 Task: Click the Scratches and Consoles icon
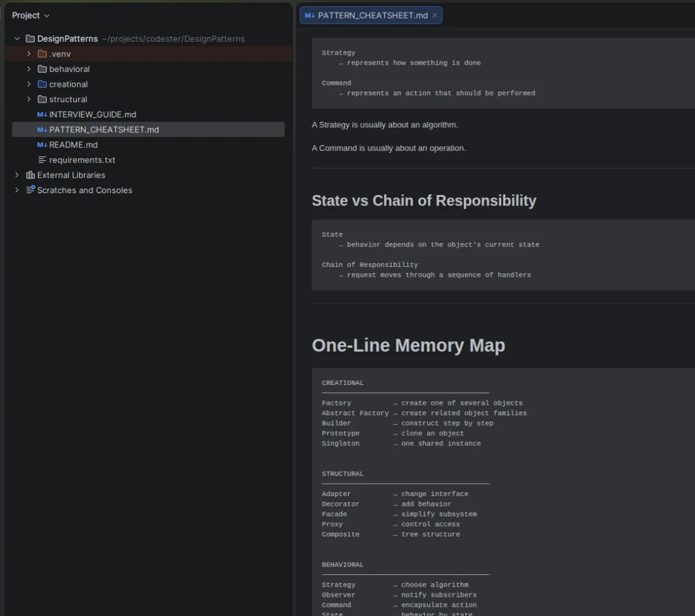(x=30, y=190)
